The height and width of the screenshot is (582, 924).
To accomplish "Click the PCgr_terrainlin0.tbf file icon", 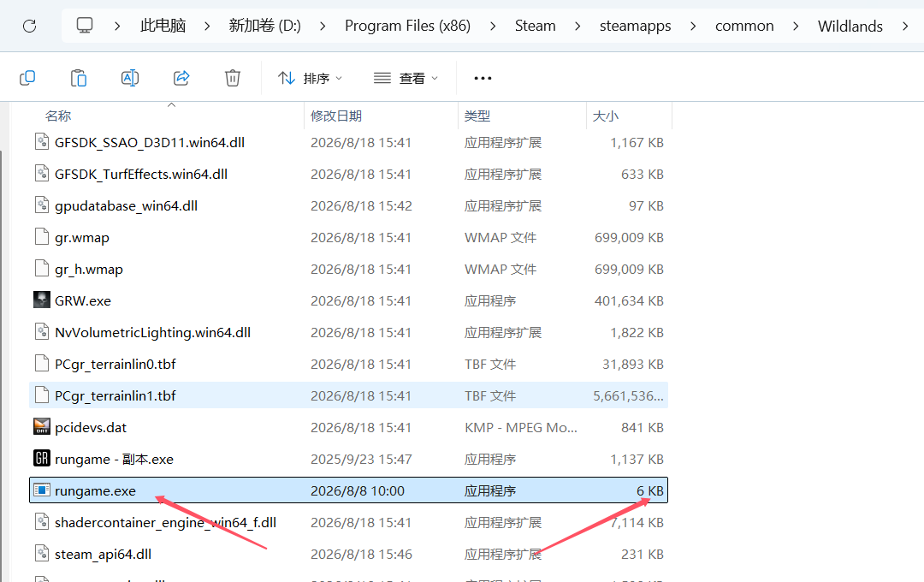I will 42,364.
